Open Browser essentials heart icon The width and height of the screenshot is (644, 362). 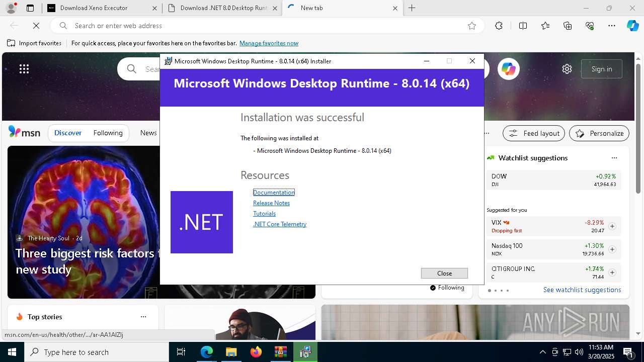(x=590, y=26)
